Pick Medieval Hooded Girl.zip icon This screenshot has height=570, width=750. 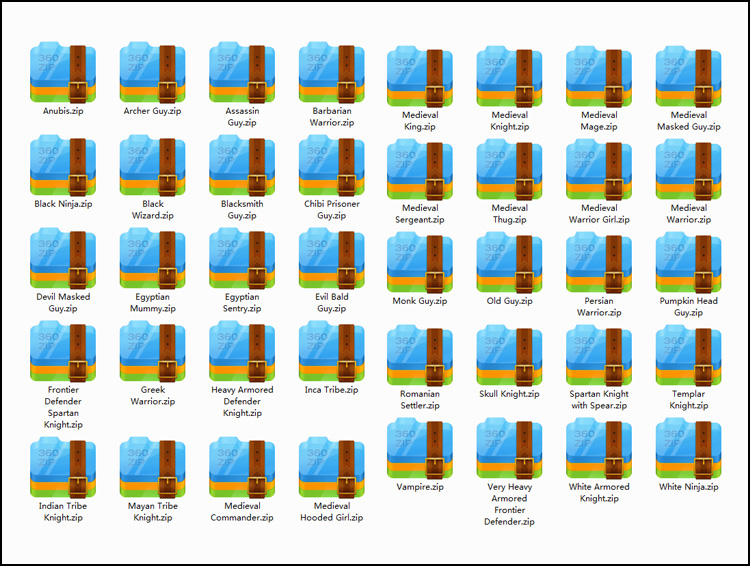331,468
